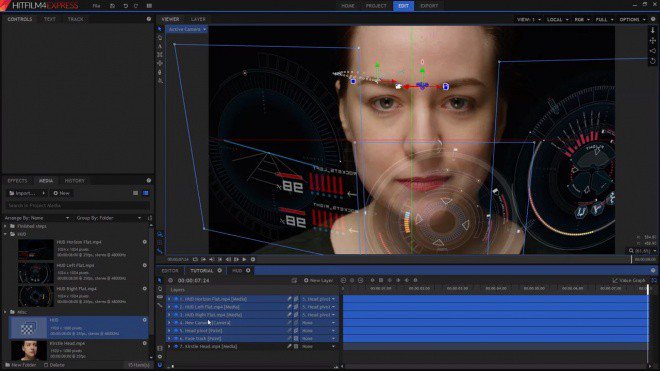Click the save icon in top toolbar
Image resolution: width=660 pixels, height=371 pixels.
pos(112,6)
